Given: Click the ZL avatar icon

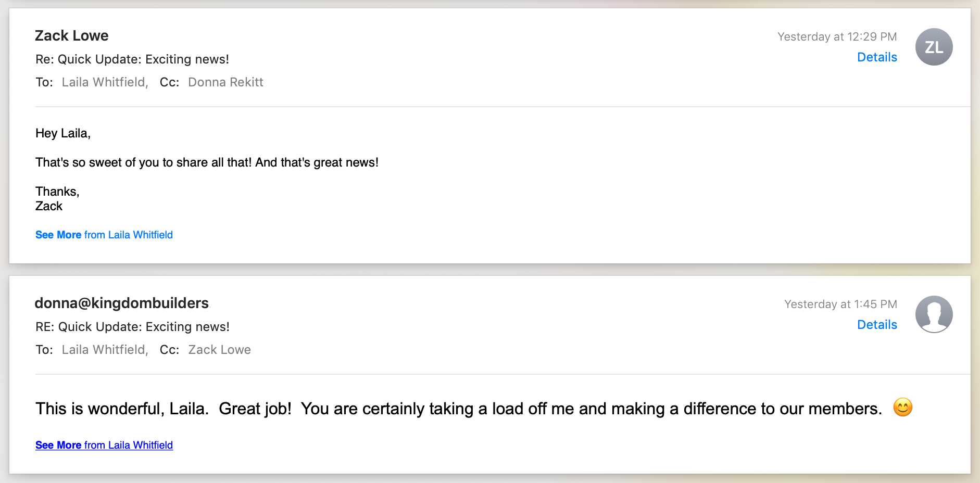Looking at the screenshot, I should (934, 47).
